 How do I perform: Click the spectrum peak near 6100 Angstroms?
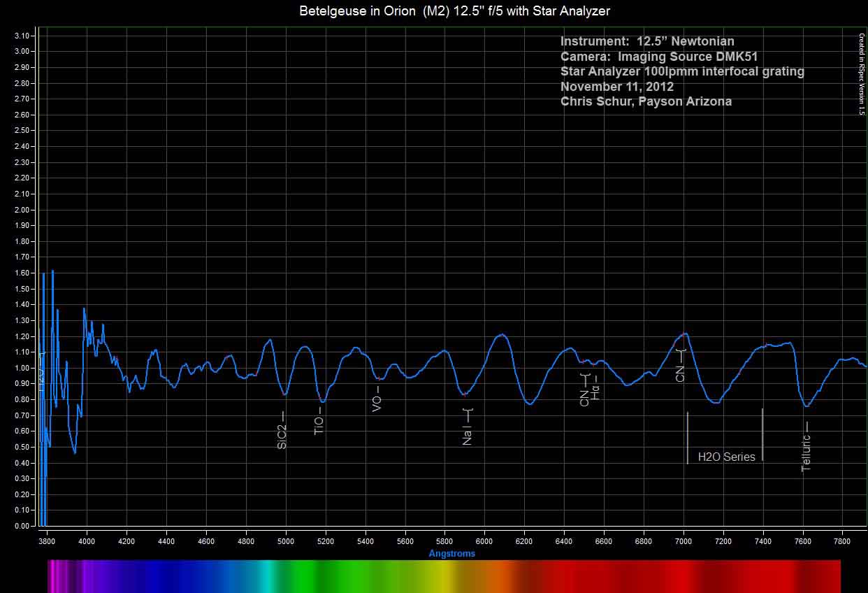pyautogui.click(x=500, y=335)
